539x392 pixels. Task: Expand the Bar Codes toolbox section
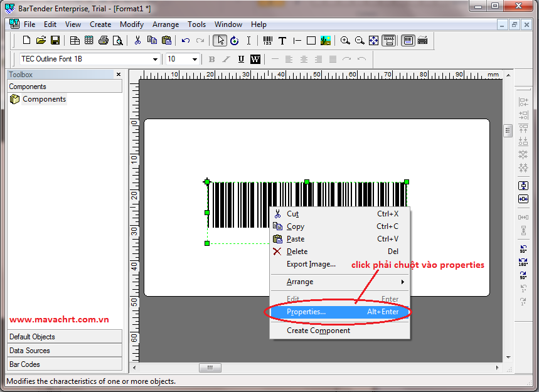pyautogui.click(x=65, y=364)
